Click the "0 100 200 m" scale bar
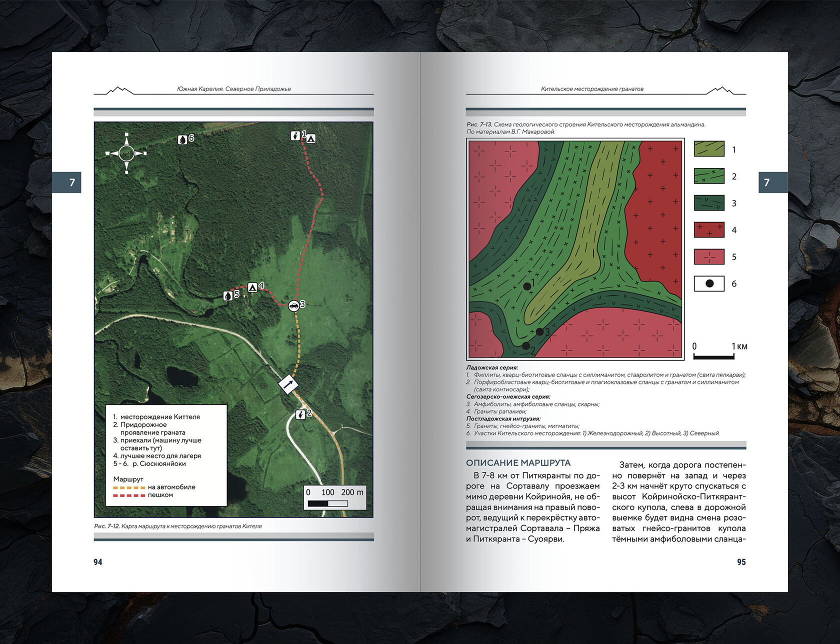The image size is (840, 644). (x=335, y=497)
